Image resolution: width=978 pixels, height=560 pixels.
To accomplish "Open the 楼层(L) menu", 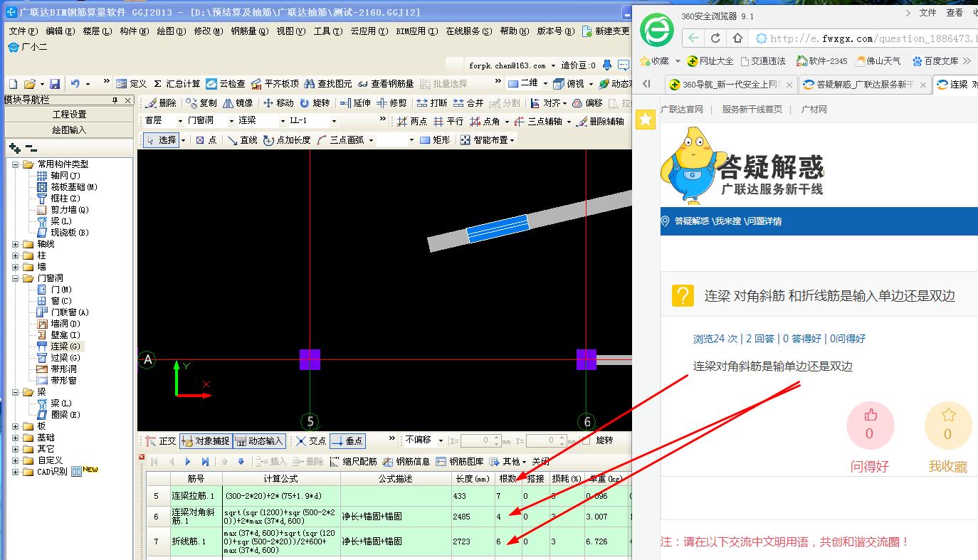I will pyautogui.click(x=97, y=31).
